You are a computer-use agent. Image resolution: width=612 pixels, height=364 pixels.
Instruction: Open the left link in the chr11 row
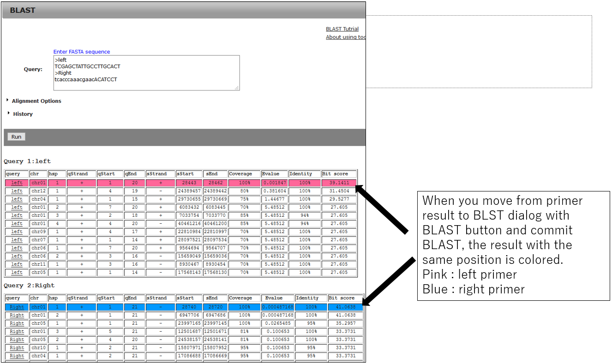(x=17, y=264)
